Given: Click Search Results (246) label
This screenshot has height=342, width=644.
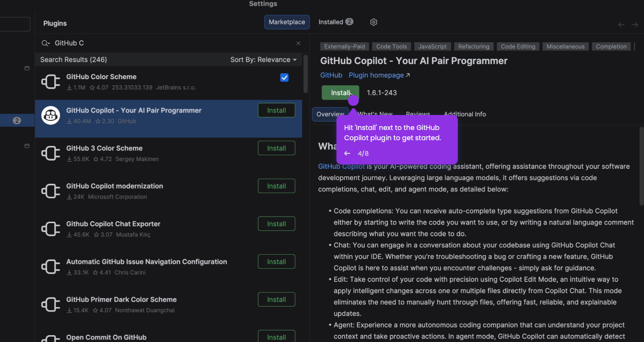Looking at the screenshot, I should [x=73, y=60].
